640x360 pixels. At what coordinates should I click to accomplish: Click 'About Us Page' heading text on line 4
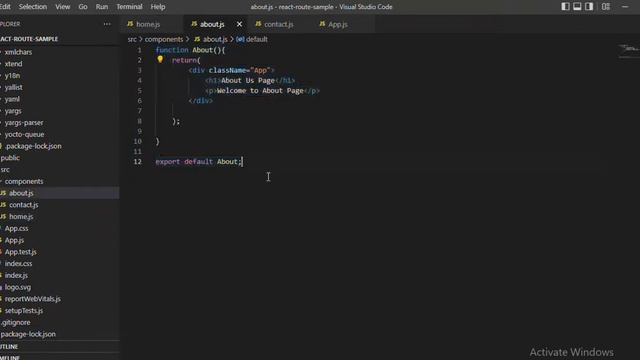coord(248,80)
